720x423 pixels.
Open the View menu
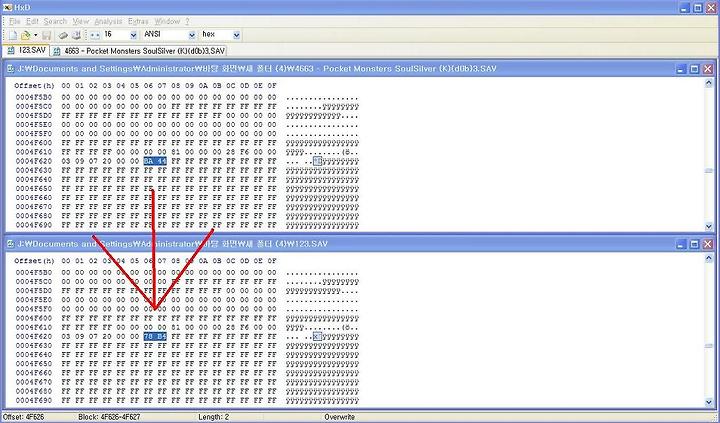[80, 21]
